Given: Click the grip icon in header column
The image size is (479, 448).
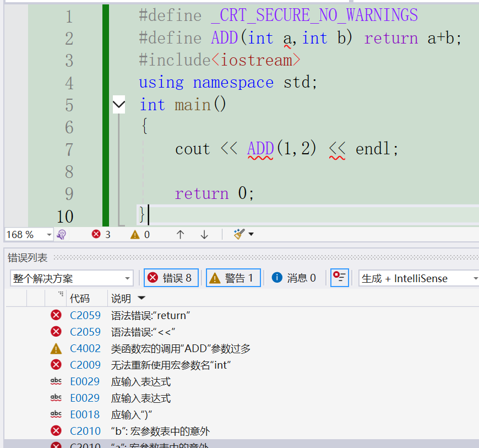Looking at the screenshot, I should point(61,294).
